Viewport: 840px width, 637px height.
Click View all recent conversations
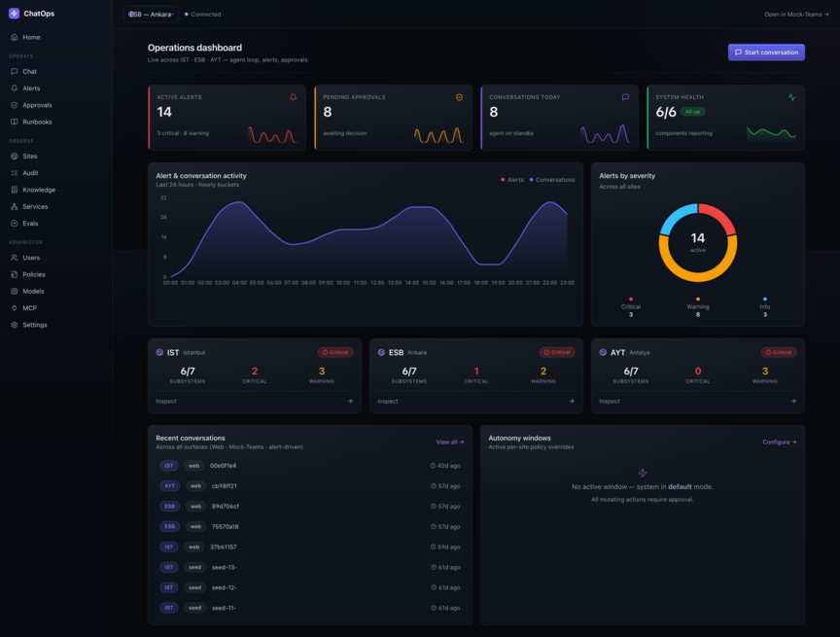(x=450, y=442)
